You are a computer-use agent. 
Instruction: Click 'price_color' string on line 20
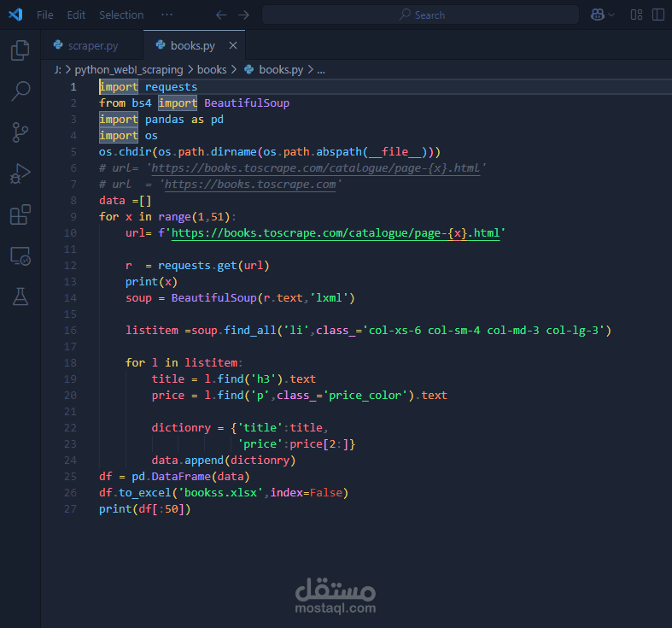tap(365, 396)
